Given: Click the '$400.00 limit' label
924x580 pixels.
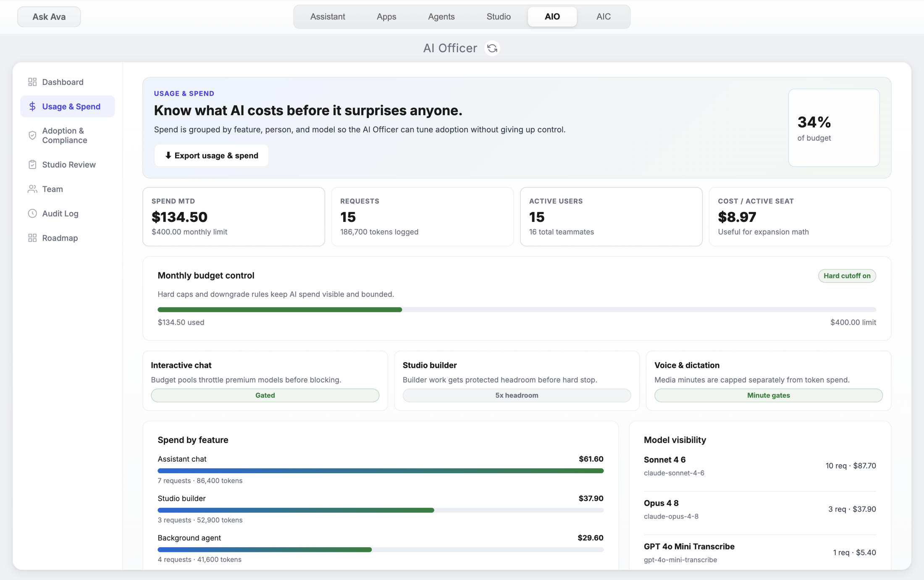Looking at the screenshot, I should point(853,322).
